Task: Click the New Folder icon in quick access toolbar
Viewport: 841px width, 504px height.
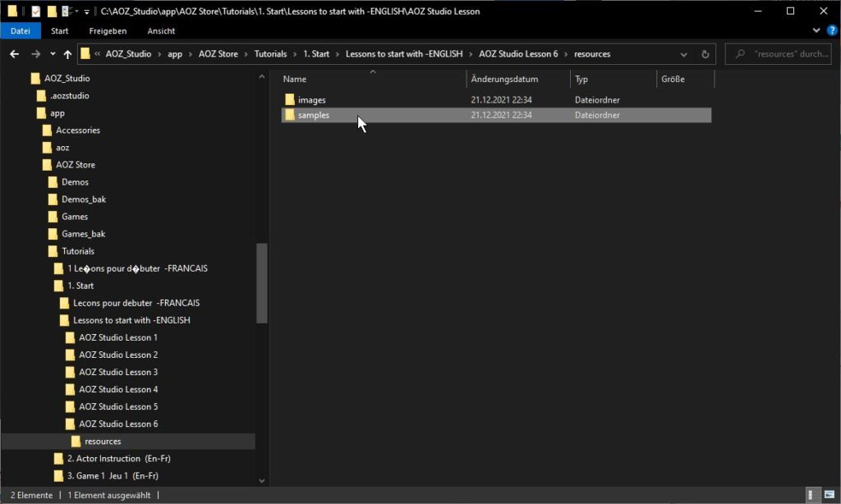Action: 52,11
